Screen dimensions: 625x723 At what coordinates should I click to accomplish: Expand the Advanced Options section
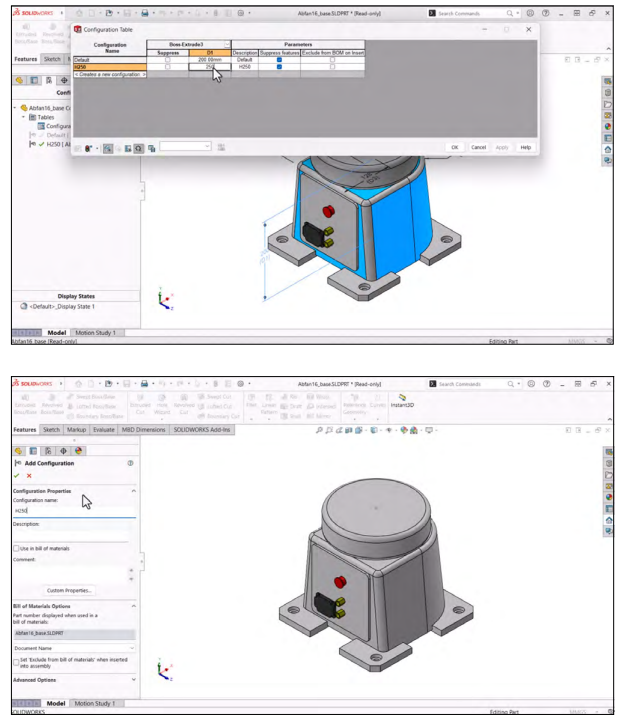[x=134, y=680]
